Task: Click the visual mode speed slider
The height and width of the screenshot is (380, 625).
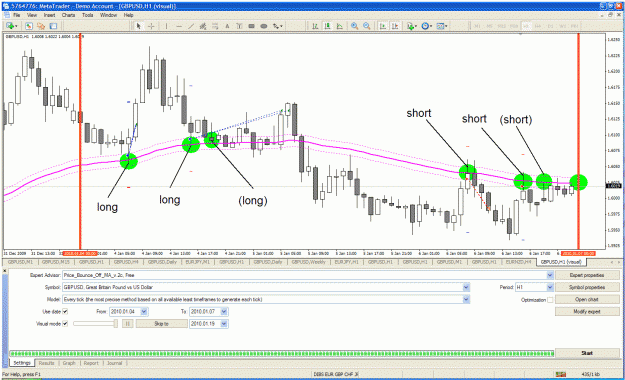Action: pos(95,323)
